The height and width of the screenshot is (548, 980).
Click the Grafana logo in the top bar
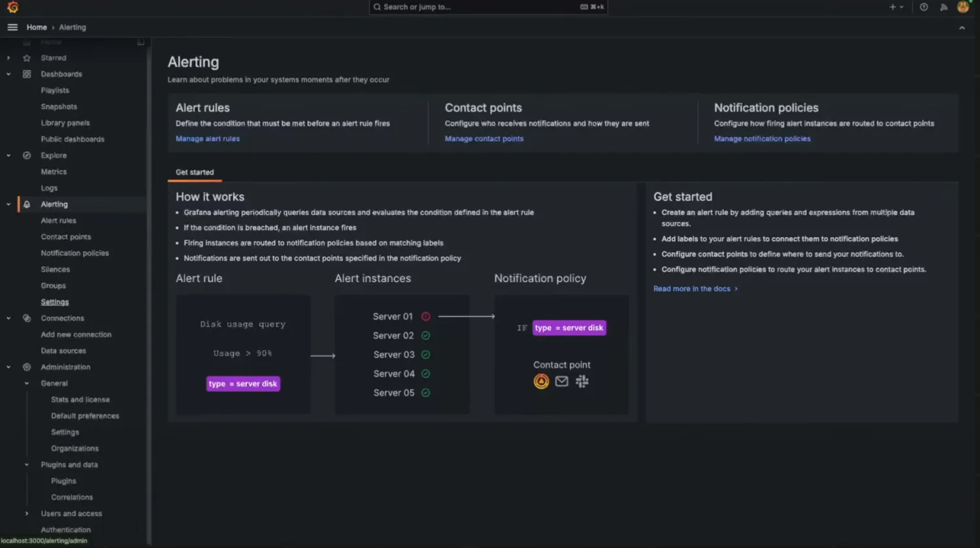coord(12,7)
